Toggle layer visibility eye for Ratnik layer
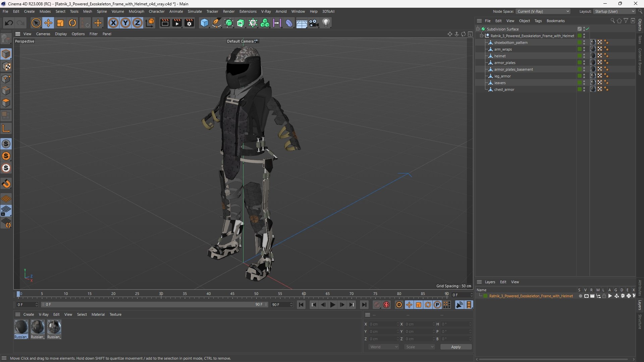This screenshot has height=362, width=644. click(586, 296)
